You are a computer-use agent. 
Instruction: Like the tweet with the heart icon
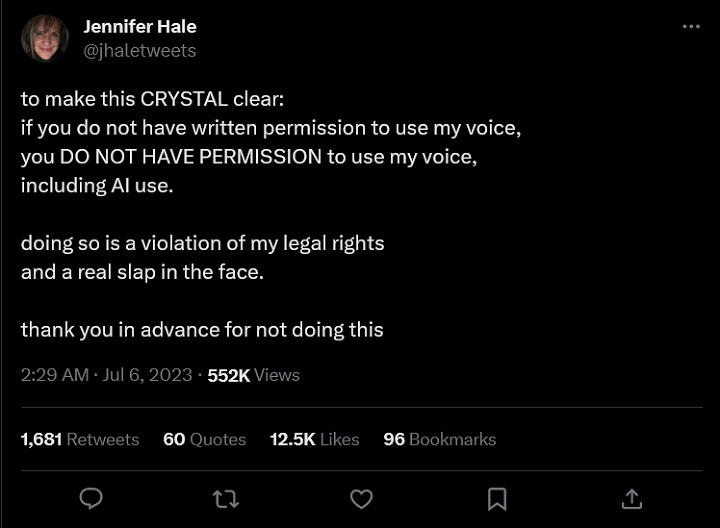click(361, 498)
